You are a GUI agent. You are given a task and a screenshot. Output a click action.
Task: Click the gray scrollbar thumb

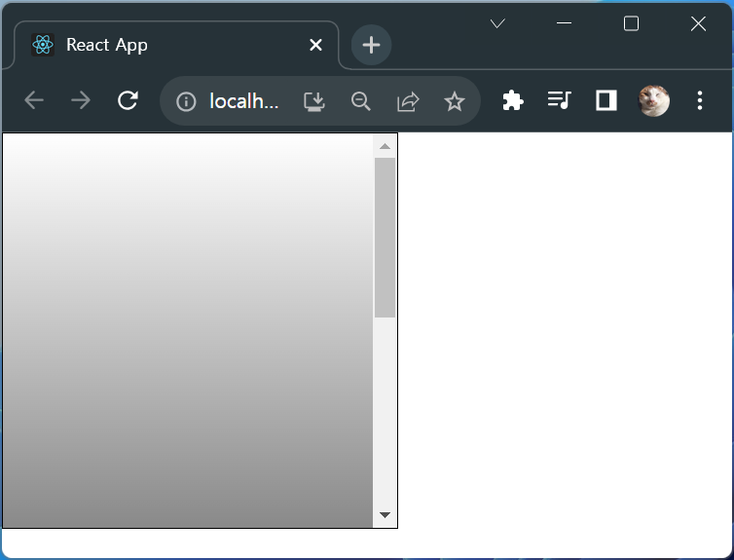point(385,238)
